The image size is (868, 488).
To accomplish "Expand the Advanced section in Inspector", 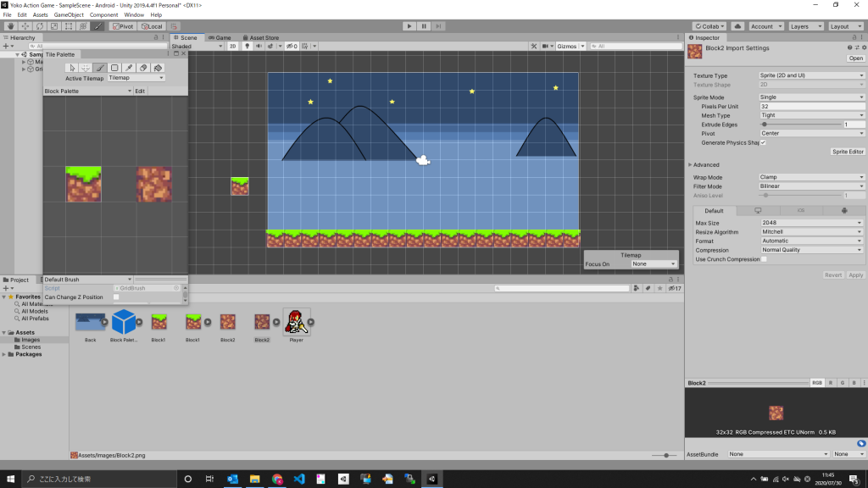I will tap(690, 165).
